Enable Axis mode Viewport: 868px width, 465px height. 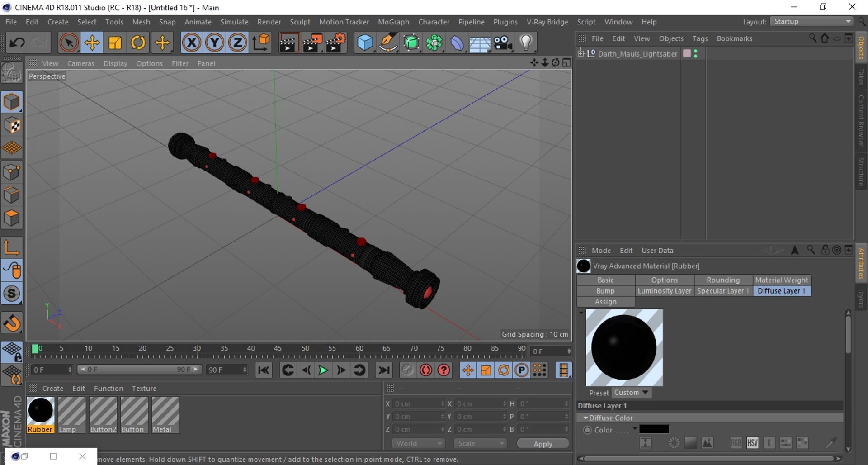12,247
